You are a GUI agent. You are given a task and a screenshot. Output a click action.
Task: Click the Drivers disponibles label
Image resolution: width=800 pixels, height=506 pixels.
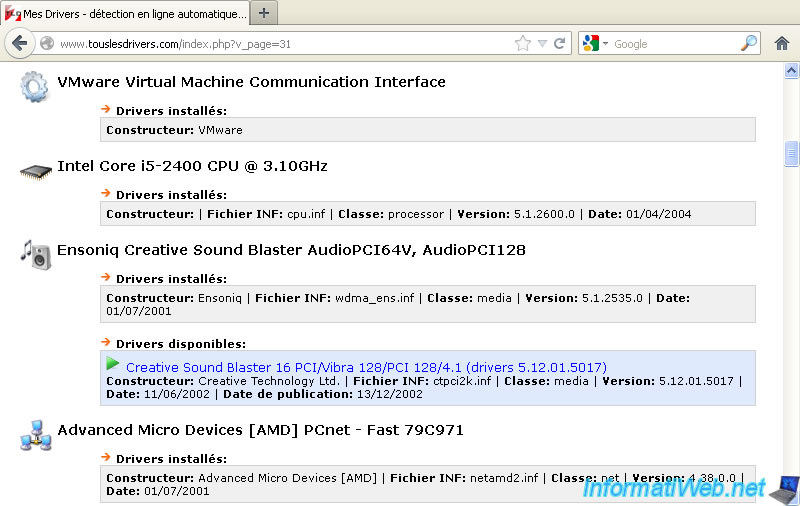[181, 344]
